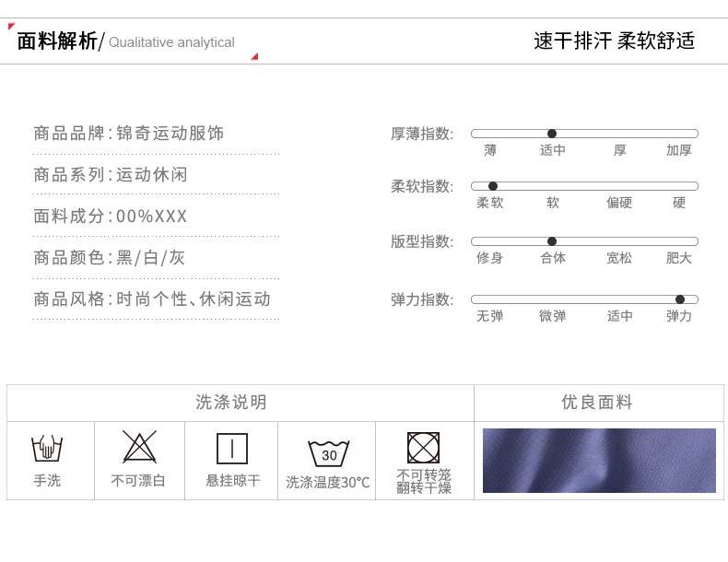728x562 pixels.
Task: Click the softness index slider dot
Action: [x=493, y=186]
